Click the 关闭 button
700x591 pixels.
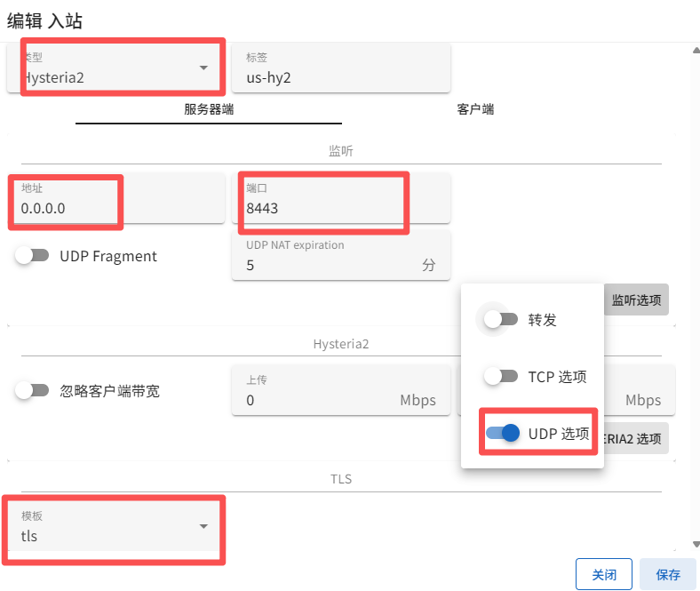click(x=603, y=574)
